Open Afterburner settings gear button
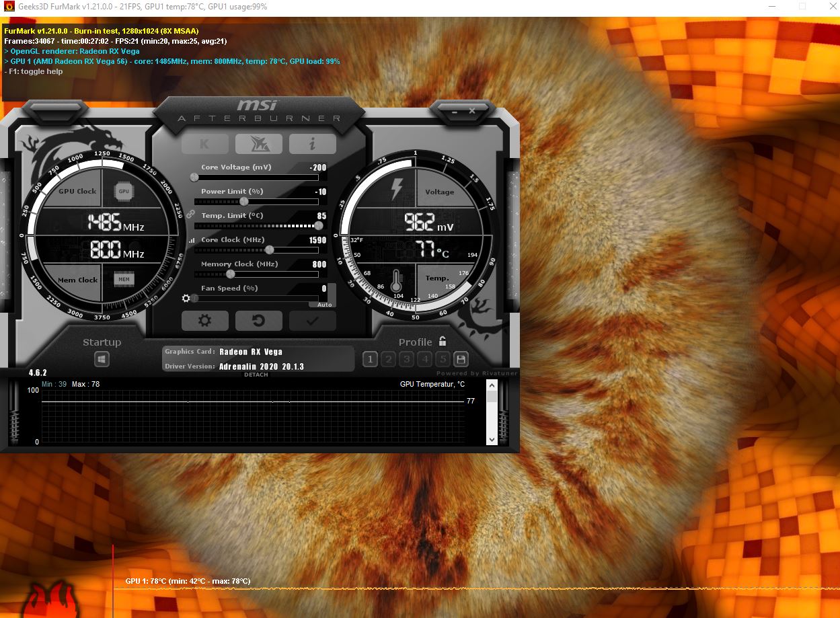 [x=204, y=321]
